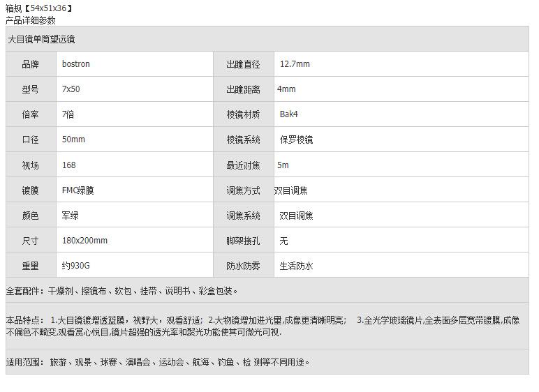Click the 全套配件 accessories row text
The height and width of the screenshot is (392, 539).
pyautogui.click(x=122, y=291)
